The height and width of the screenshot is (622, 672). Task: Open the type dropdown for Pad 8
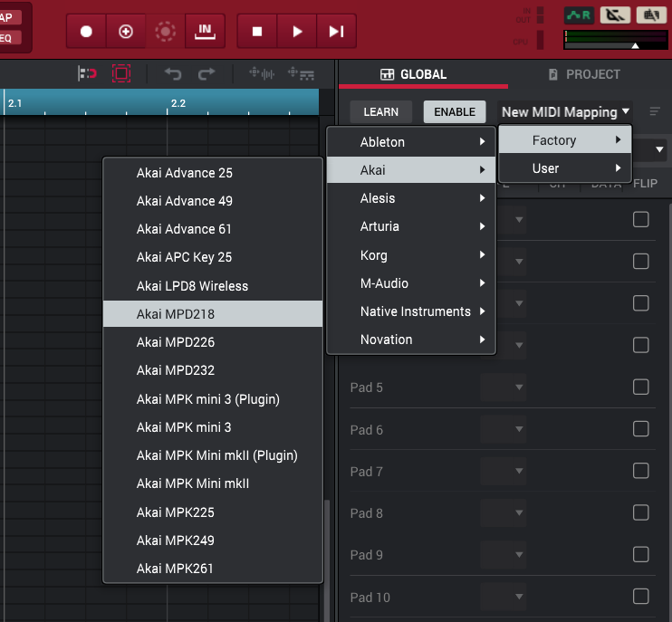pyautogui.click(x=504, y=512)
